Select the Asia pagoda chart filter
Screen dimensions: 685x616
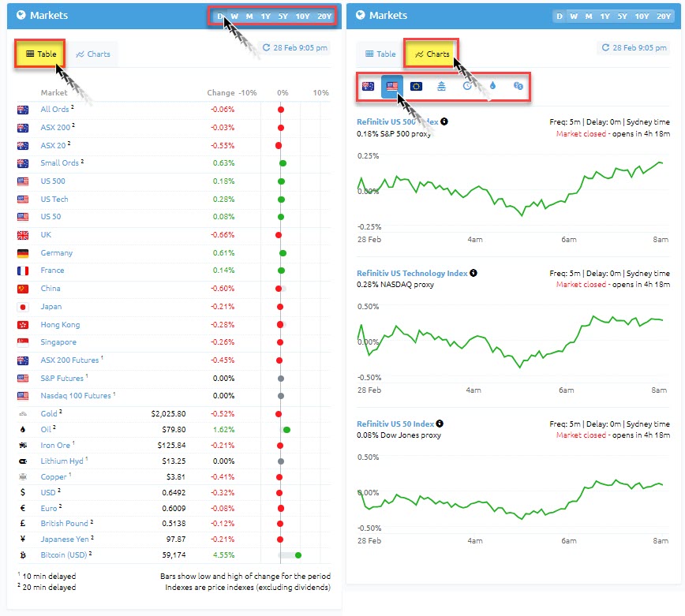(x=442, y=86)
